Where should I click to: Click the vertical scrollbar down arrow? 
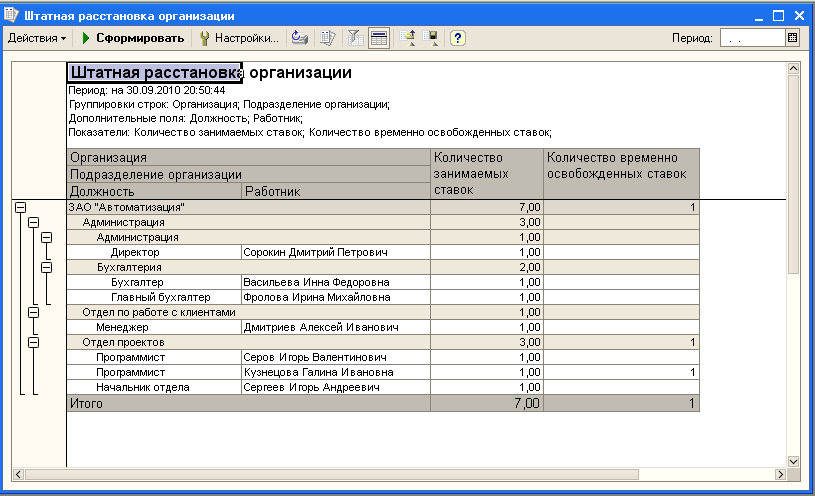(x=793, y=461)
